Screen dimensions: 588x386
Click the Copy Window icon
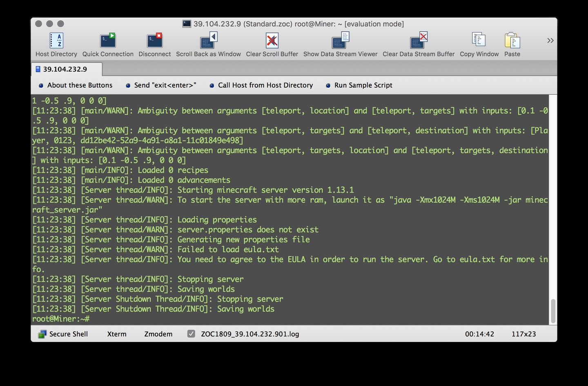coord(479,41)
